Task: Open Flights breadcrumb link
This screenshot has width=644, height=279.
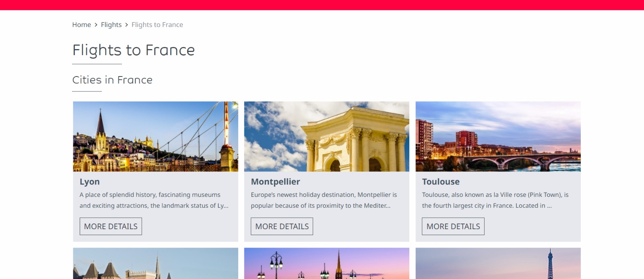Action: (111, 25)
